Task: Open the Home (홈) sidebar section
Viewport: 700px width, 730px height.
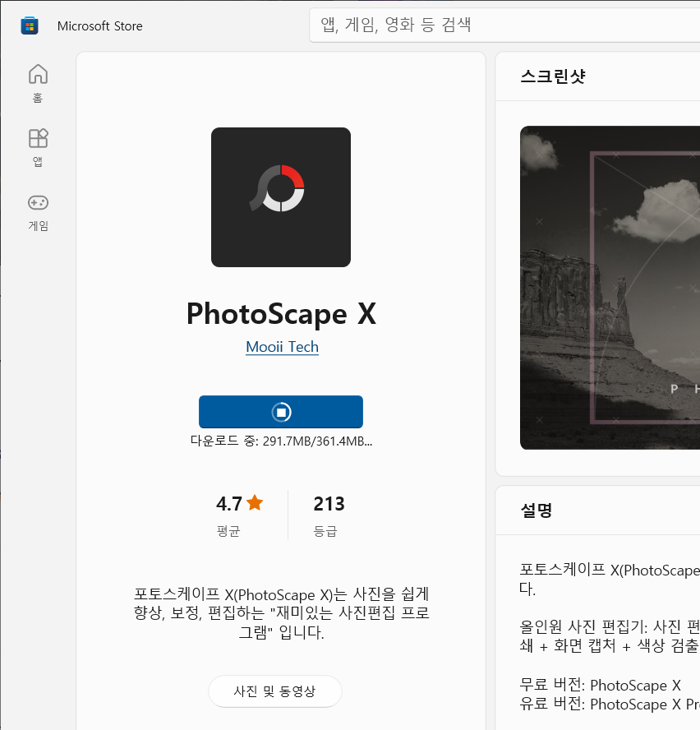Action: coord(38,83)
